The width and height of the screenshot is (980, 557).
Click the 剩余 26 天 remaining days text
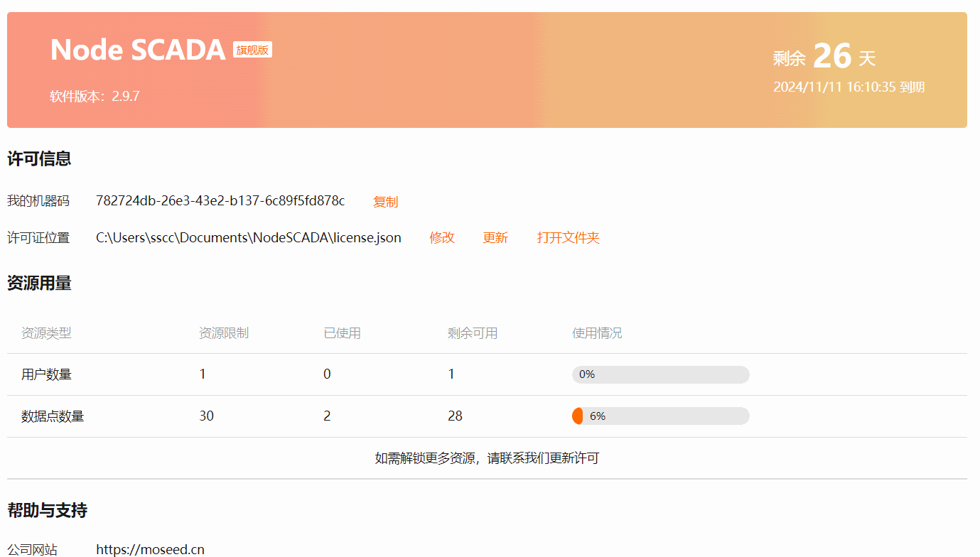pos(824,56)
